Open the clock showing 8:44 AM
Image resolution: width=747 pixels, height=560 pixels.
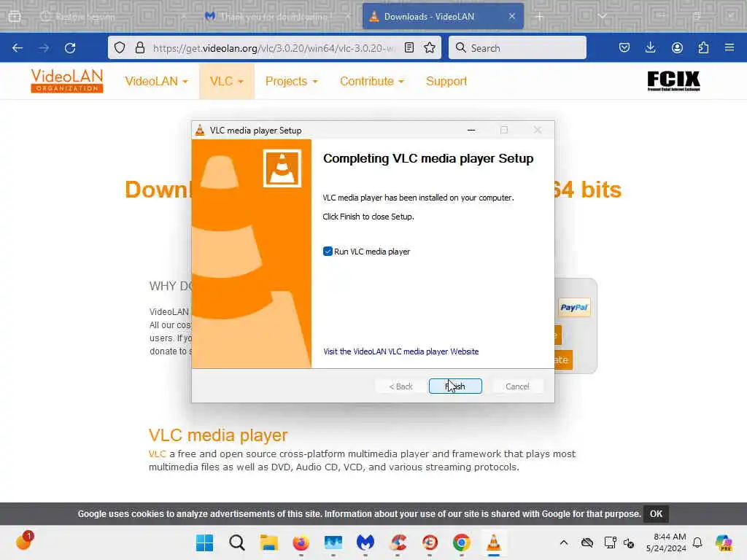click(666, 542)
